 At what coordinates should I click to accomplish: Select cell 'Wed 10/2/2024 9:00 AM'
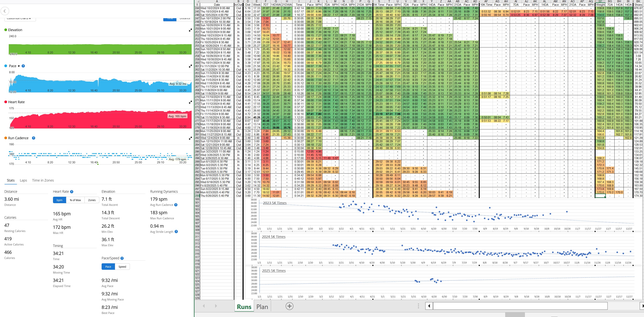click(217, 8)
